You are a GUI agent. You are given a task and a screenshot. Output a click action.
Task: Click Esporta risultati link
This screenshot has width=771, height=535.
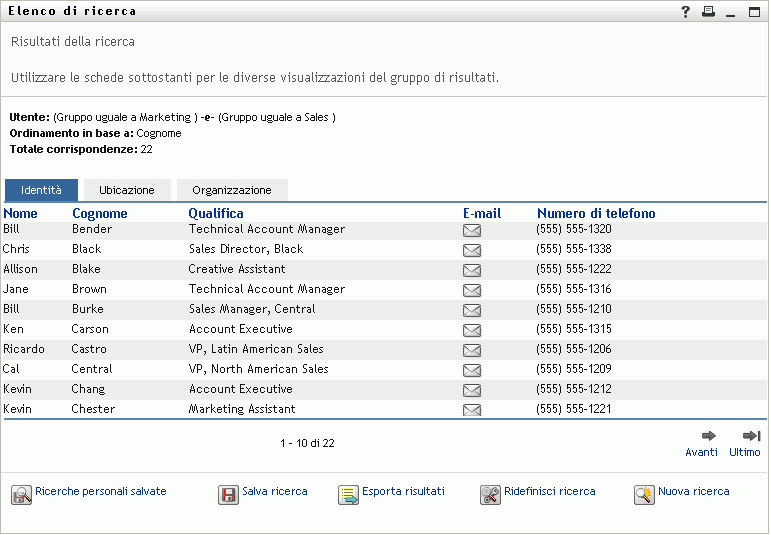point(403,492)
